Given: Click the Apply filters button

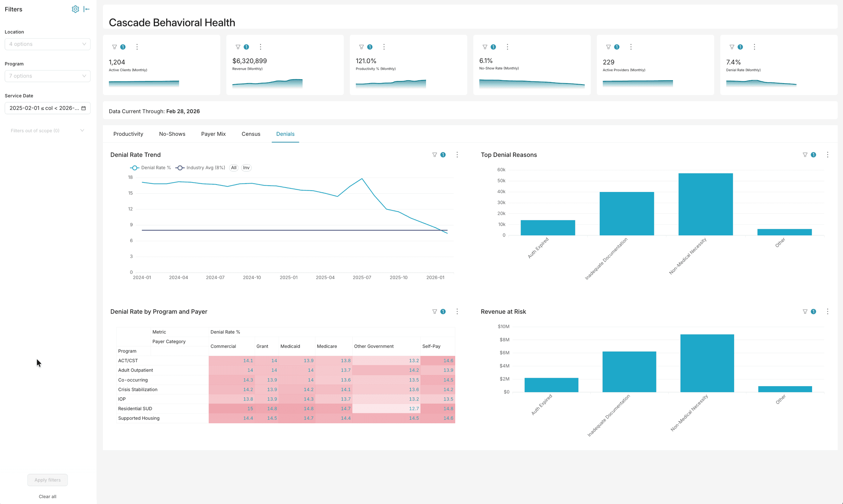Looking at the screenshot, I should [x=47, y=480].
